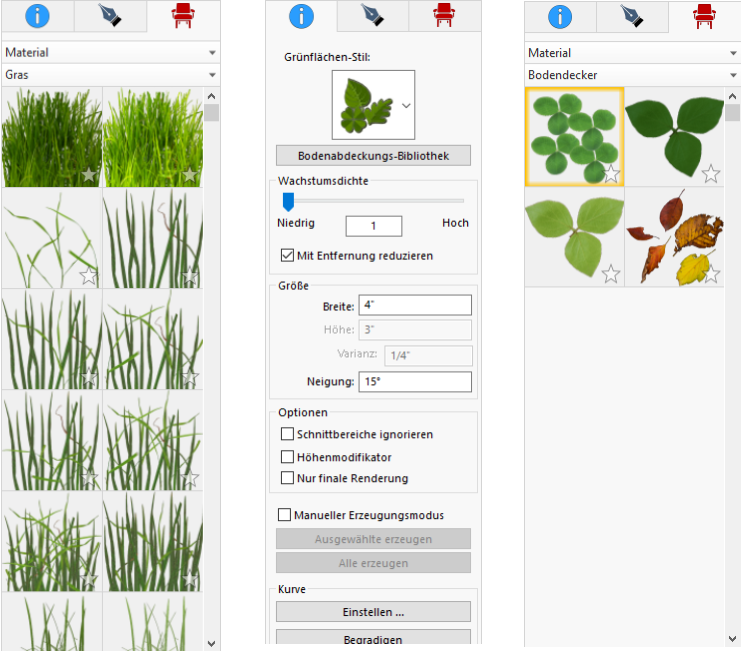741x651 pixels.
Task: Click the pen nib tab icon in the right panel
Action: (632, 16)
